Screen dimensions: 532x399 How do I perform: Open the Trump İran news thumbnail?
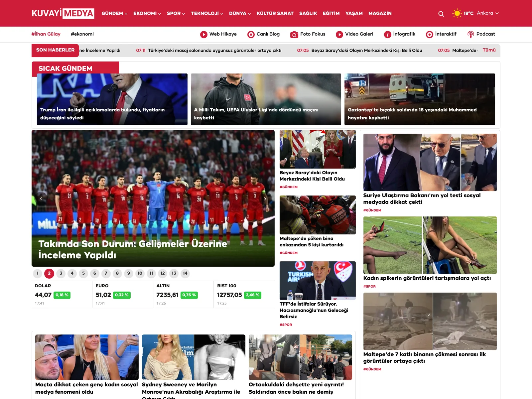coord(112,99)
